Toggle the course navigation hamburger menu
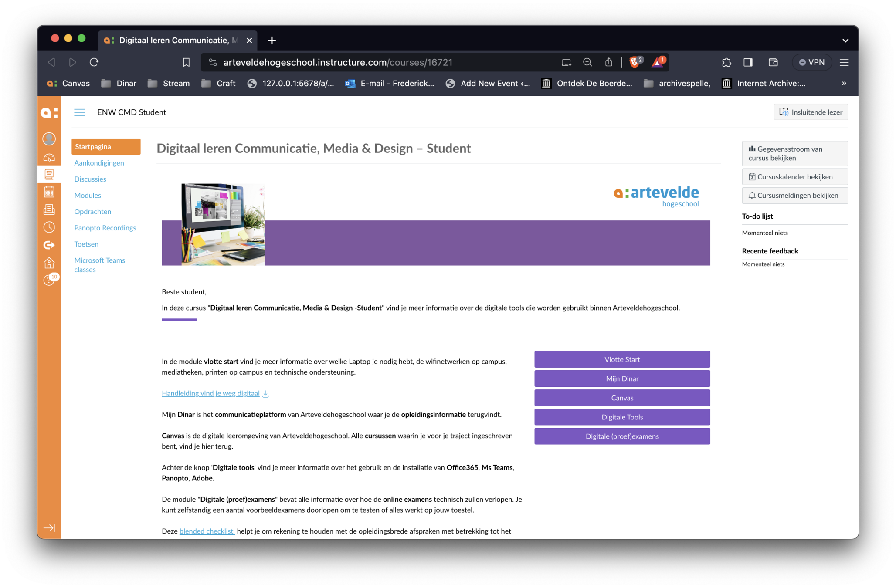 (79, 112)
